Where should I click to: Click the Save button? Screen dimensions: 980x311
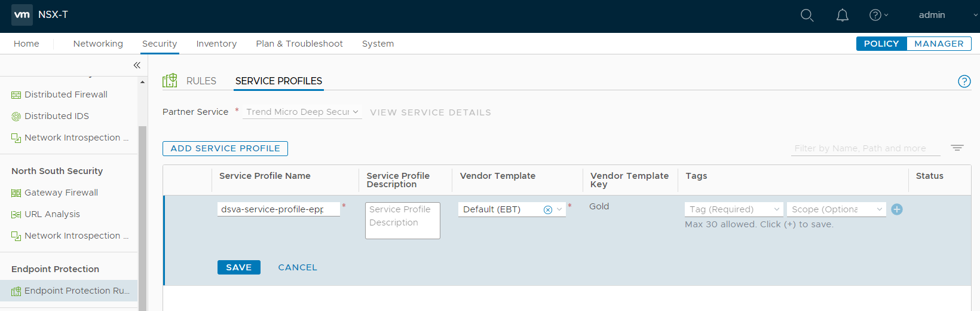tap(238, 267)
